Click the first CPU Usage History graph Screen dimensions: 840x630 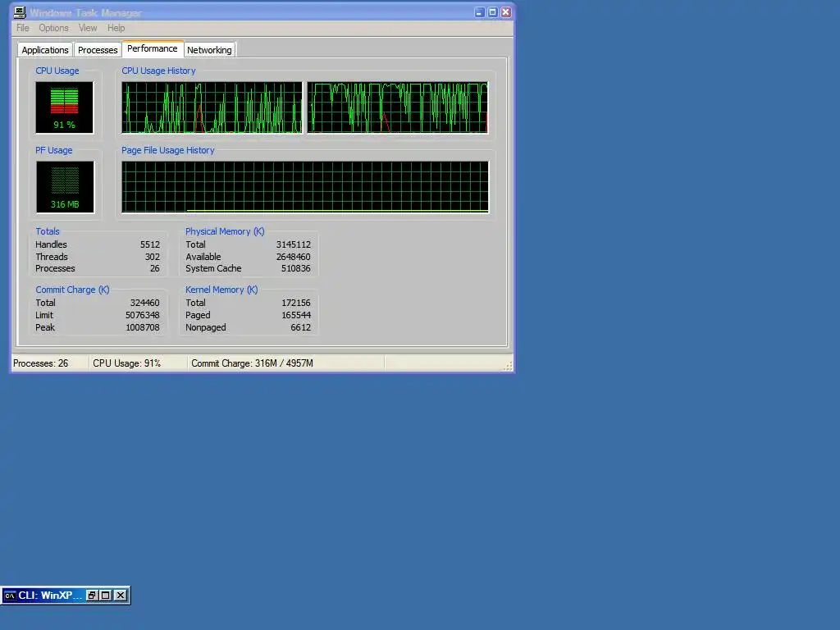[212, 107]
